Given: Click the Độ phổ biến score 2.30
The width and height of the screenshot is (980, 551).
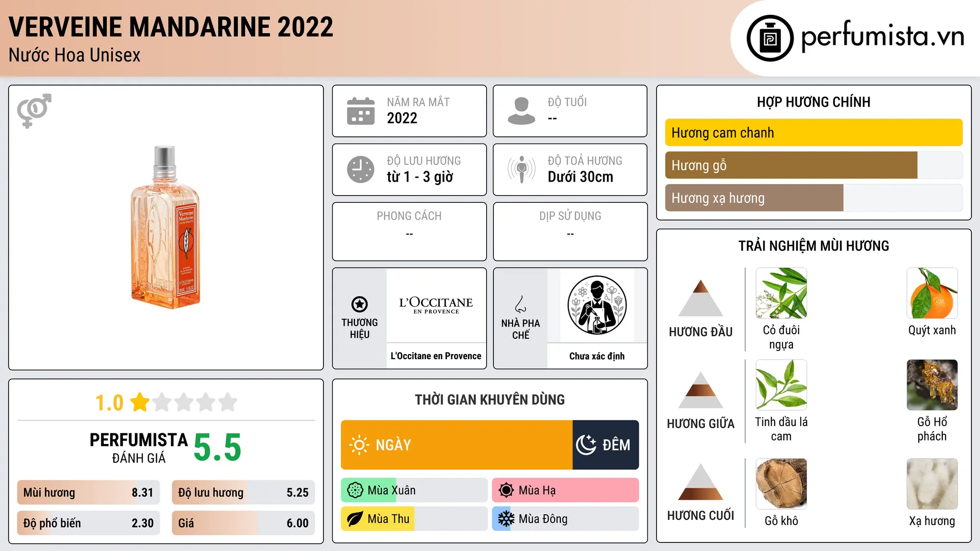Looking at the screenshot, I should [x=143, y=523].
